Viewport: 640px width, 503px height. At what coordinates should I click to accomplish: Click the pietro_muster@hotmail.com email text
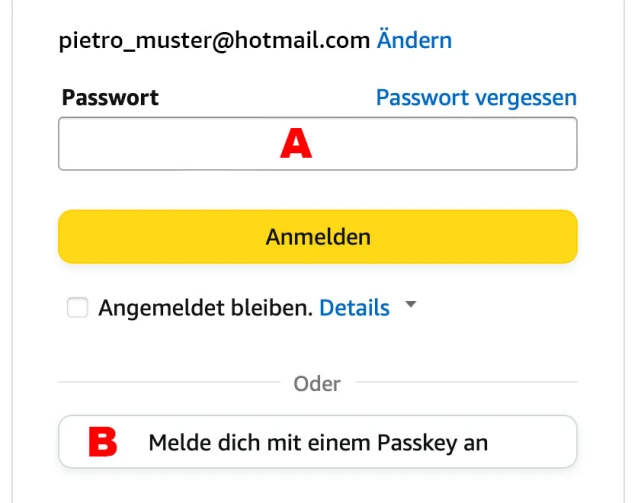click(x=214, y=41)
